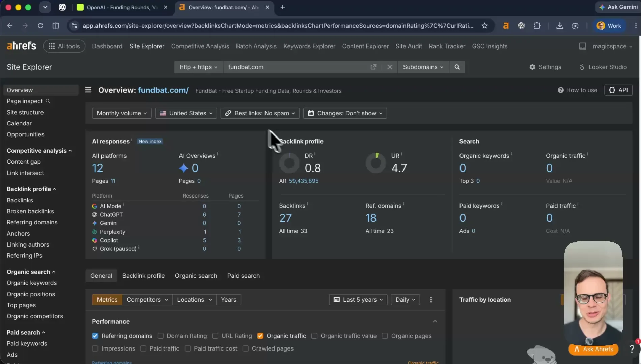641x364 pixels.
Task: Click the Ahrefs browser extension icon
Action: point(506,26)
